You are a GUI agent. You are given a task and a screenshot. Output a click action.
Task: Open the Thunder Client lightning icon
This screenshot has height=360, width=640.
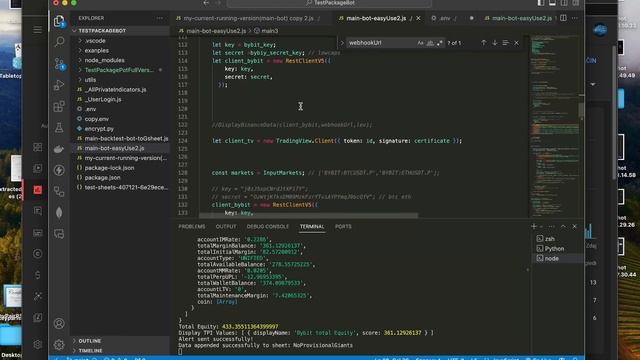click(59, 170)
